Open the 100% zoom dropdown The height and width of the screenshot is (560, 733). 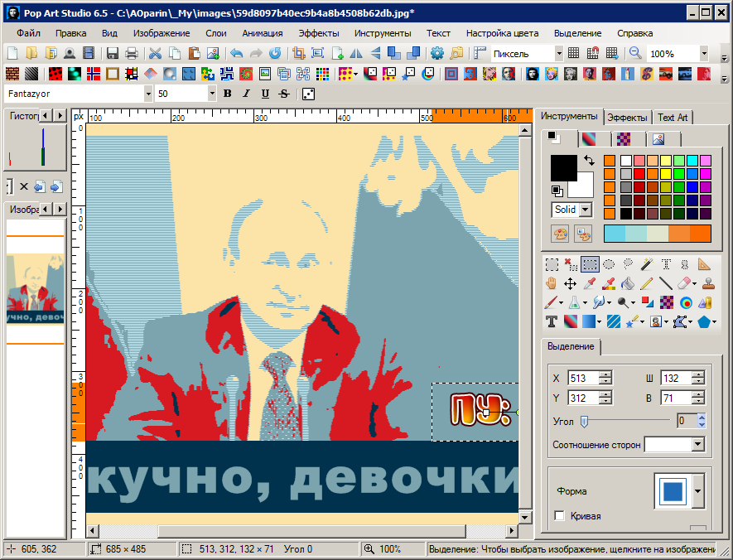coord(704,54)
